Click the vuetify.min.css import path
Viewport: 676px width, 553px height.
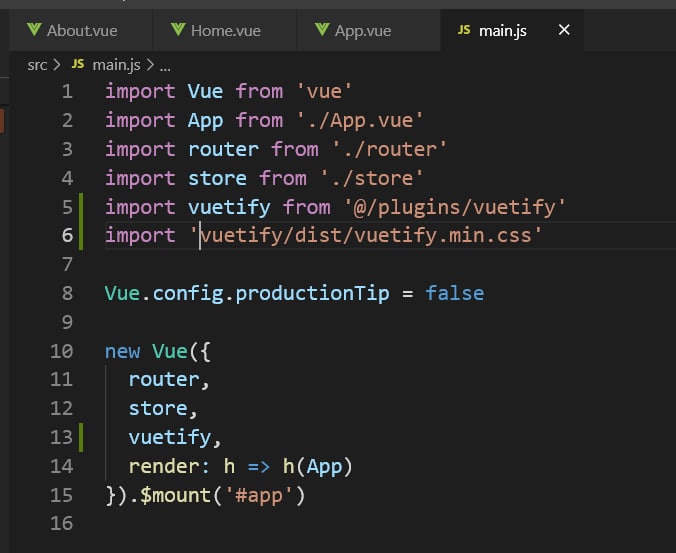point(366,235)
